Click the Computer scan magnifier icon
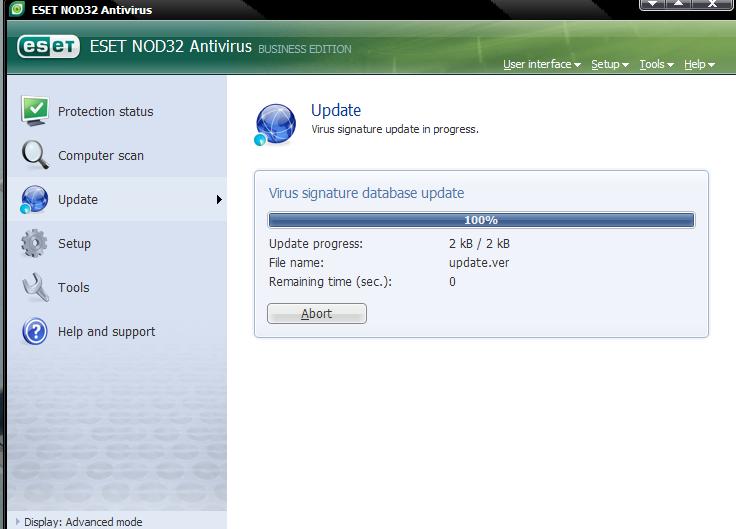The image size is (736, 529). [x=35, y=155]
